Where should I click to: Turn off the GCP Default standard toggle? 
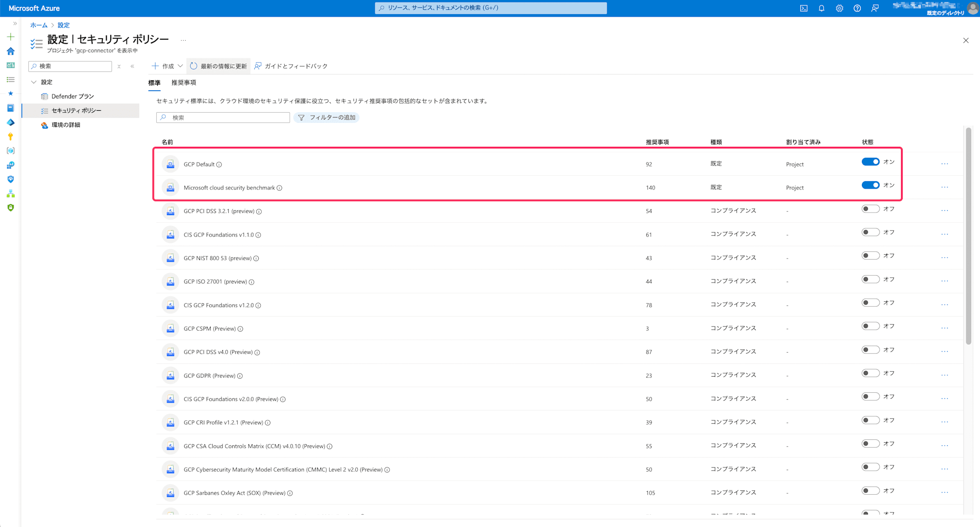pyautogui.click(x=870, y=162)
